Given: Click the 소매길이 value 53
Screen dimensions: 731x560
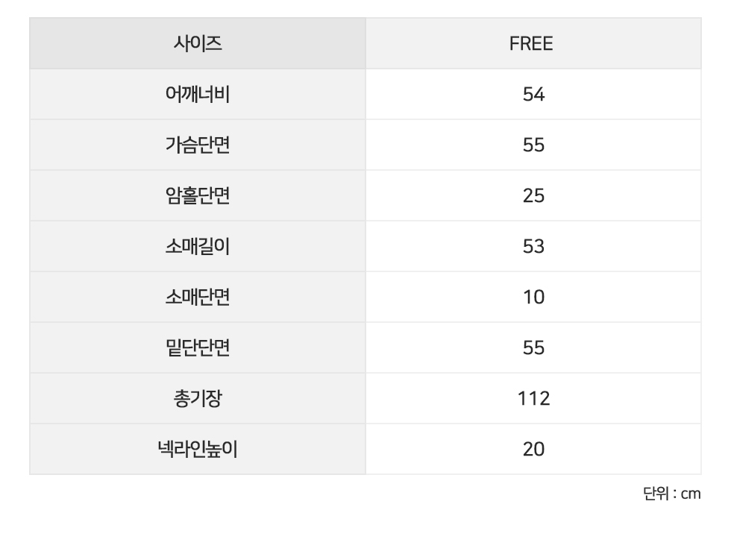Looking at the screenshot, I should pyautogui.click(x=533, y=247).
